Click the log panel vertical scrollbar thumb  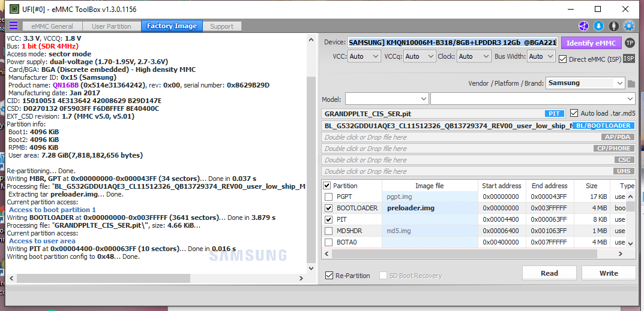tap(311, 170)
